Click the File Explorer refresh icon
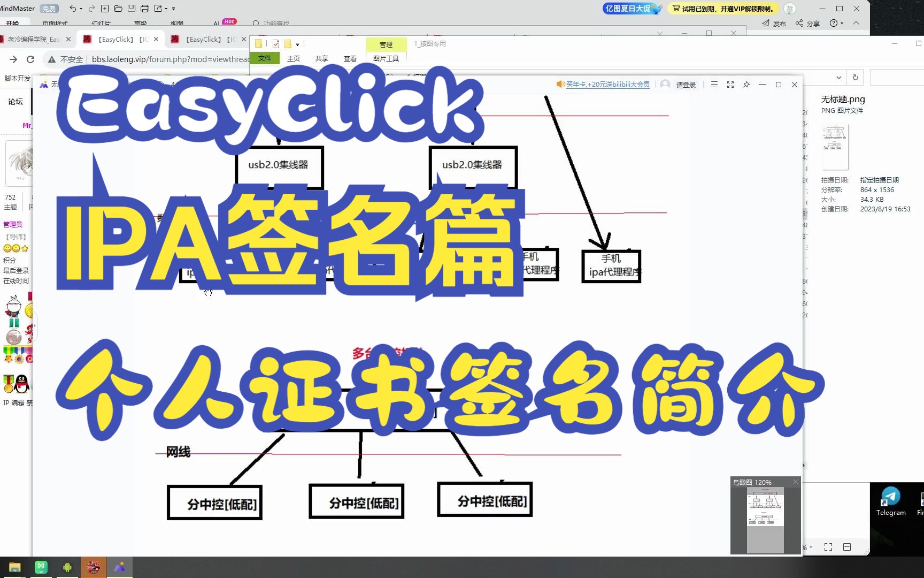This screenshot has height=578, width=924. tap(856, 78)
